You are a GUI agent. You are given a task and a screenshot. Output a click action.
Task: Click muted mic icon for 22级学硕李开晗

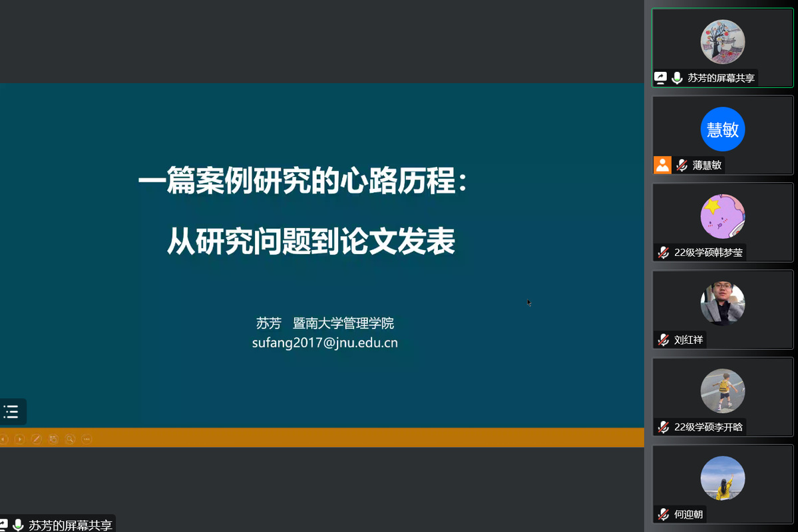click(663, 427)
